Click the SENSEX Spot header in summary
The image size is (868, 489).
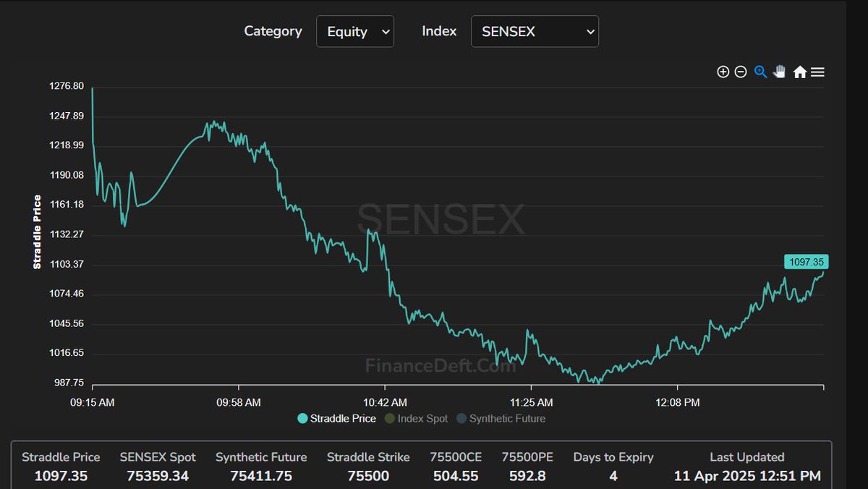[158, 457]
